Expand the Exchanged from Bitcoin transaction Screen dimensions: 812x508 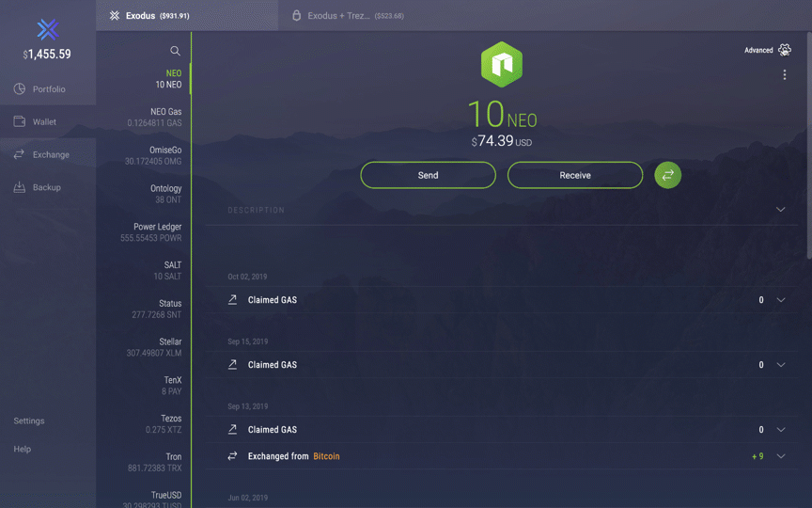[x=780, y=455]
